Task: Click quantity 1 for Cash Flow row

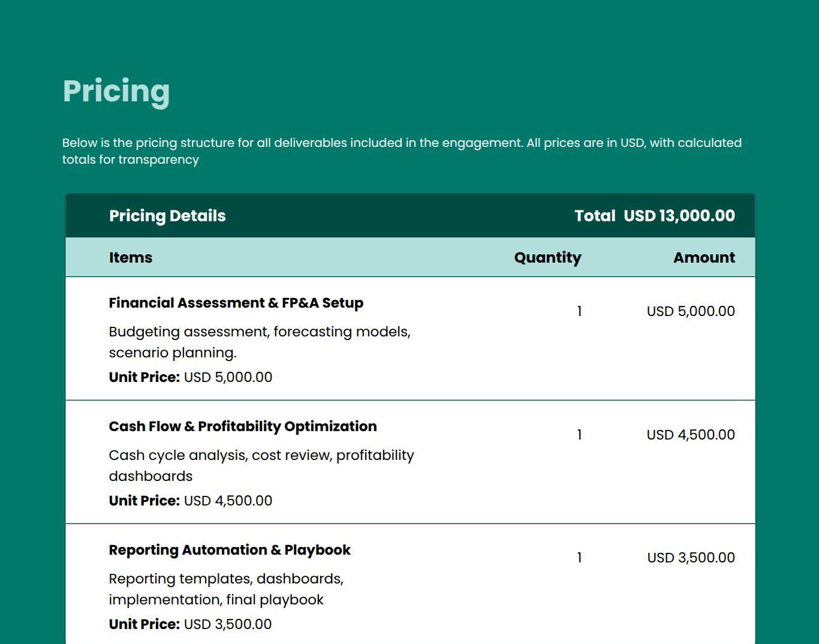Action: (579, 435)
